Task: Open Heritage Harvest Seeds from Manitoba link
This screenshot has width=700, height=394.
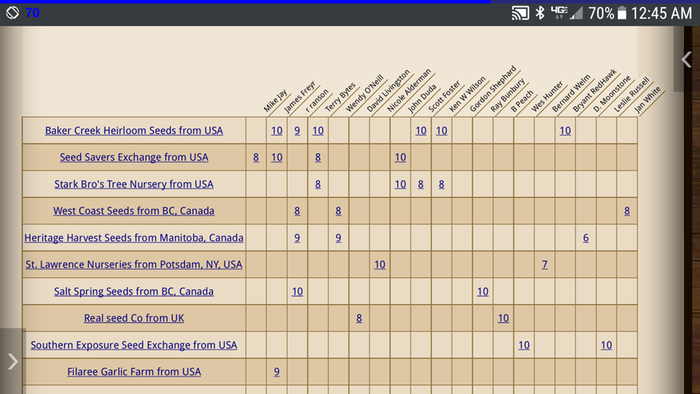Action: 134,237
